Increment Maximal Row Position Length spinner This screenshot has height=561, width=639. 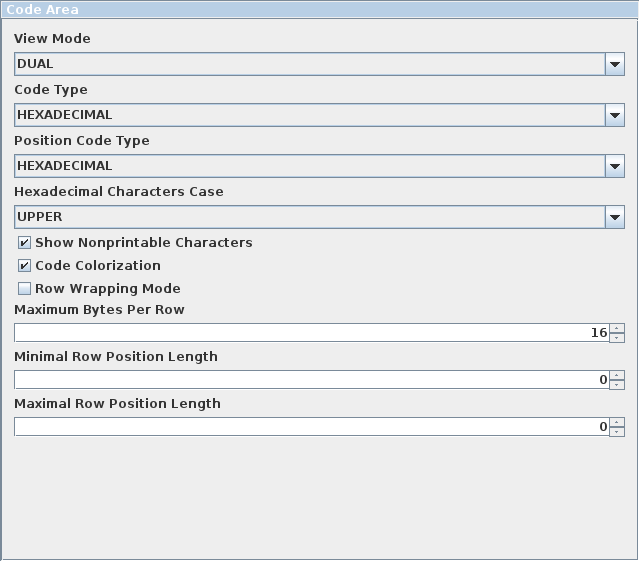(x=617, y=422)
